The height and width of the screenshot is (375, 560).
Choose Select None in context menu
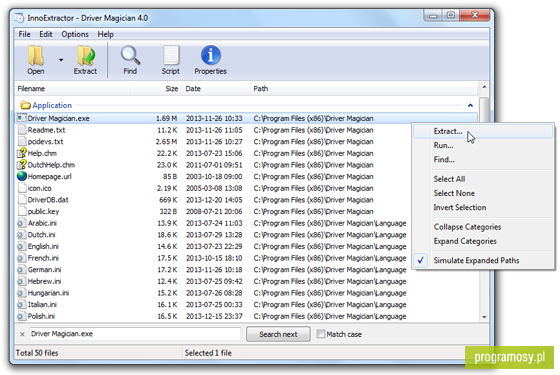pyautogui.click(x=483, y=193)
